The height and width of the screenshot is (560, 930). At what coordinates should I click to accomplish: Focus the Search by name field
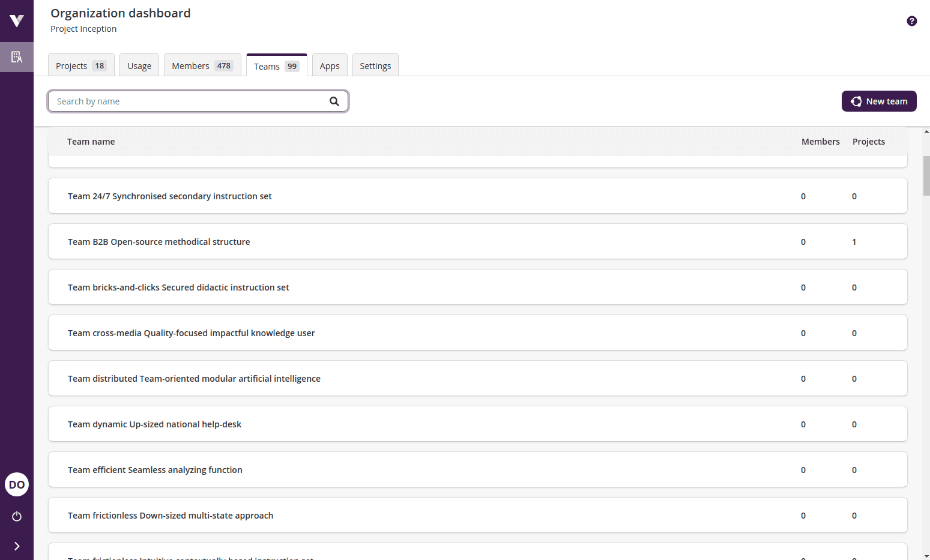[189, 101]
